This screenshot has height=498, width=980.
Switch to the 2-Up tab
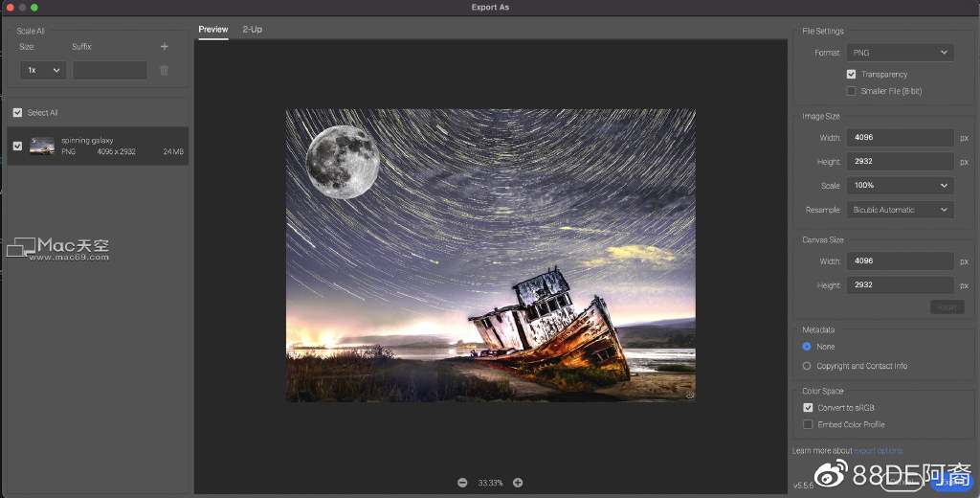pos(253,30)
